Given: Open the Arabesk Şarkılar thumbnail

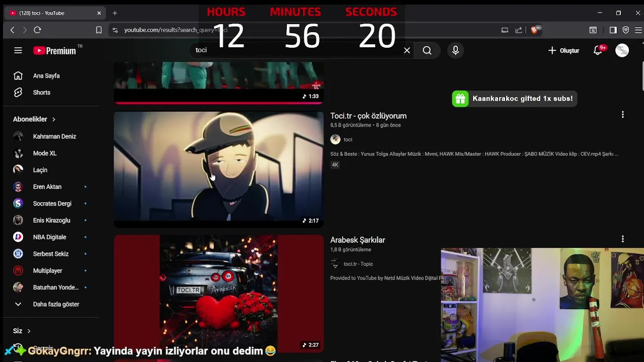Looking at the screenshot, I should pyautogui.click(x=219, y=294).
